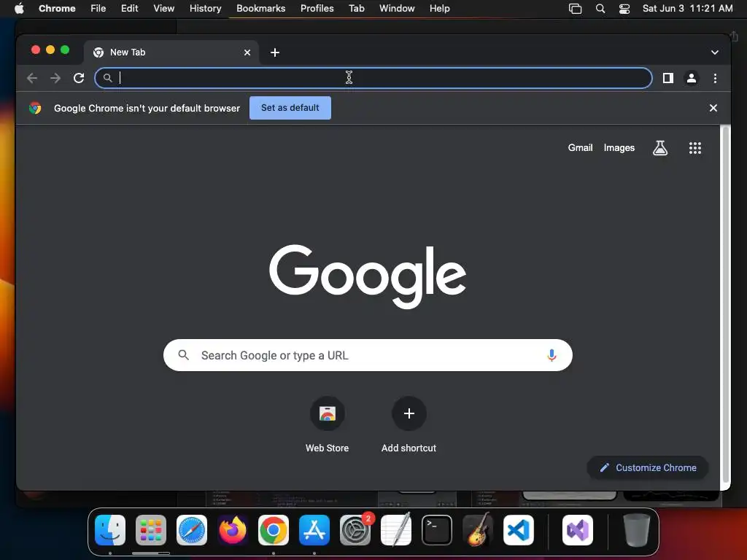The image size is (747, 560).
Task: Toggle the Chrome side panel
Action: tap(668, 78)
